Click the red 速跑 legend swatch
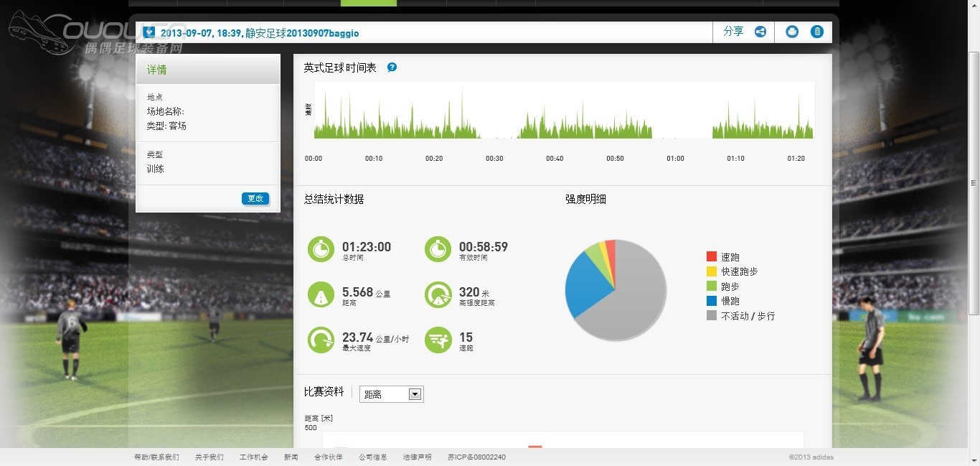Image resolution: width=980 pixels, height=466 pixels. [x=711, y=256]
